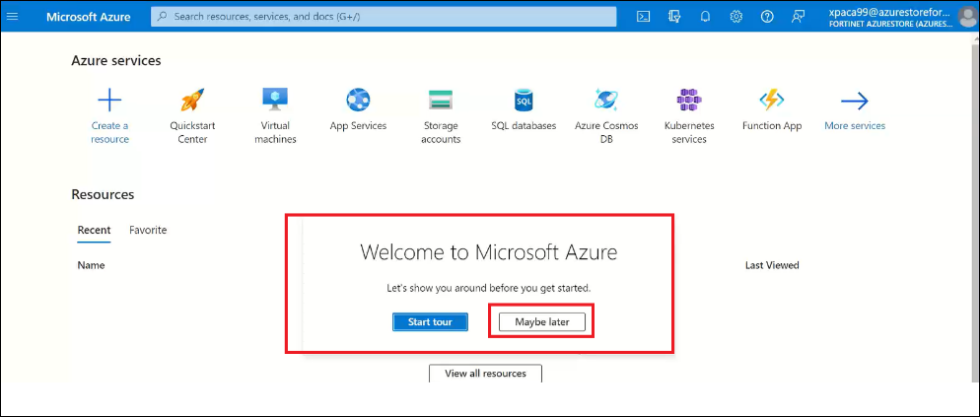Image resolution: width=980 pixels, height=417 pixels.
Task: Open Storage accounts icon
Action: [441, 100]
